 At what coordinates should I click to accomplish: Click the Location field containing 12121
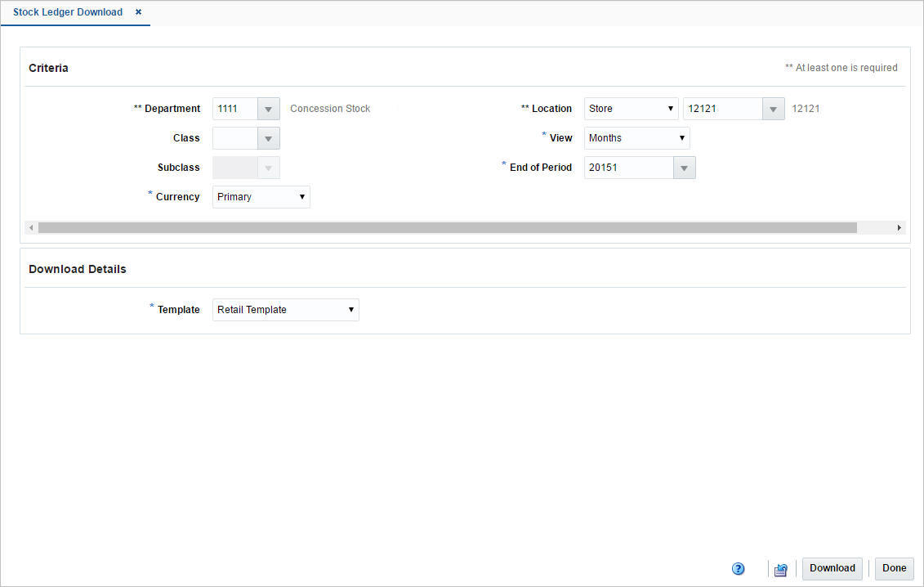pos(722,108)
